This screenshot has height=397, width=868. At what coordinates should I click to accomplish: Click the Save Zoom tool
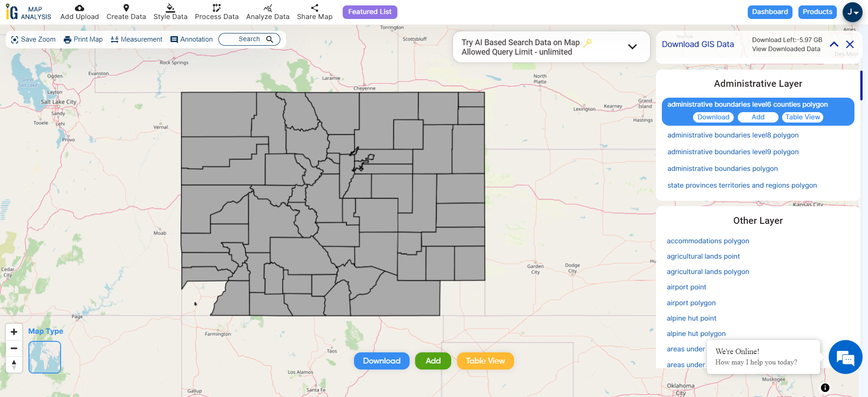(x=33, y=39)
